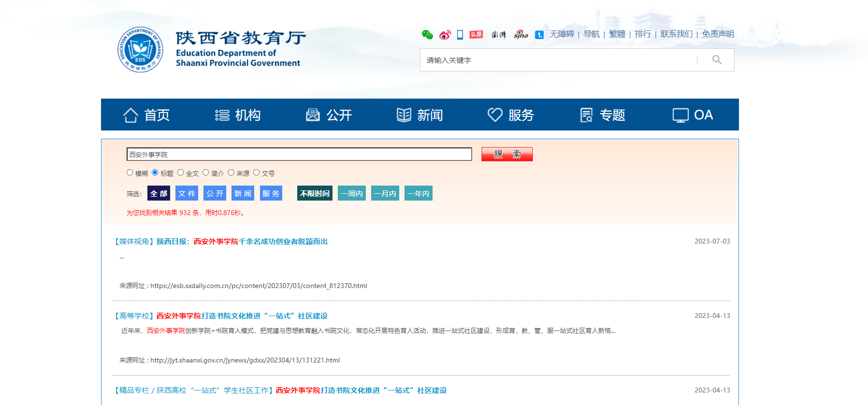
Task: Filter results by 公开 category button
Action: (215, 193)
